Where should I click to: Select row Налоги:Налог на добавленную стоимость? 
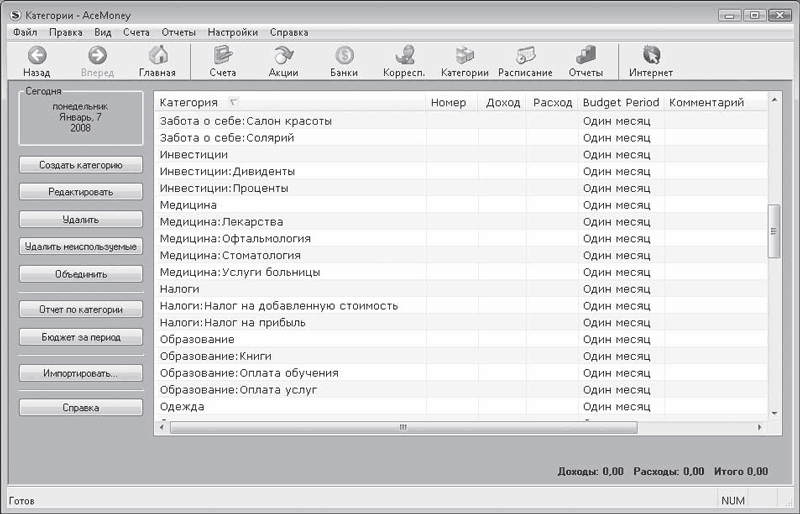(x=461, y=306)
